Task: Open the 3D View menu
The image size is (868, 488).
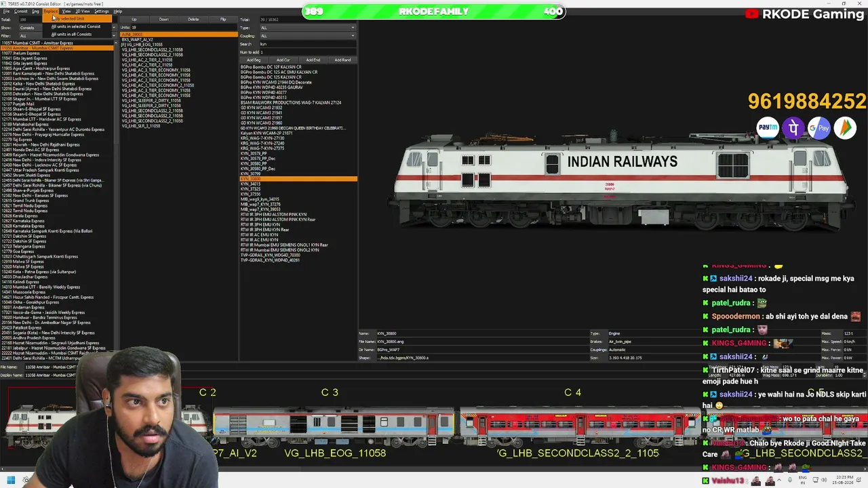Action: click(83, 12)
